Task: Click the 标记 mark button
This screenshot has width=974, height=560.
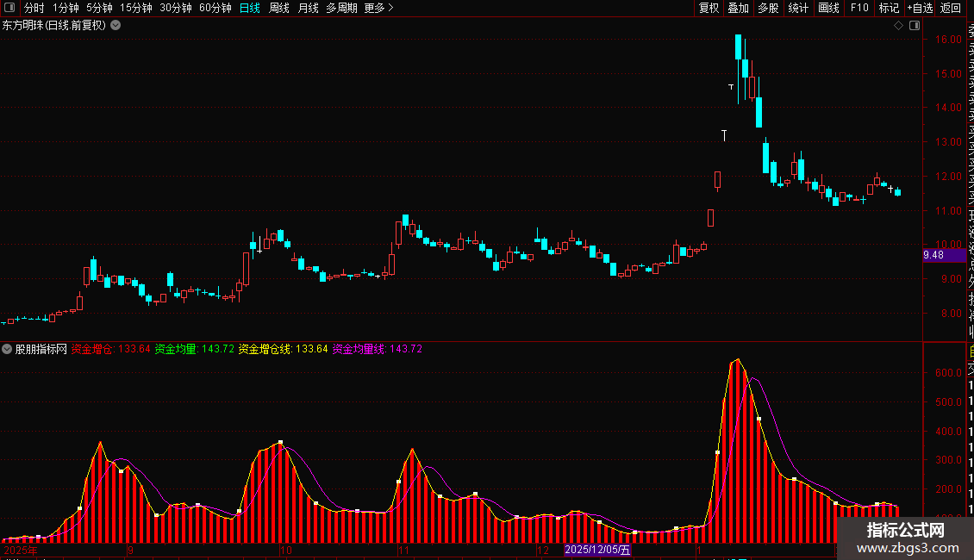Action: coord(889,8)
